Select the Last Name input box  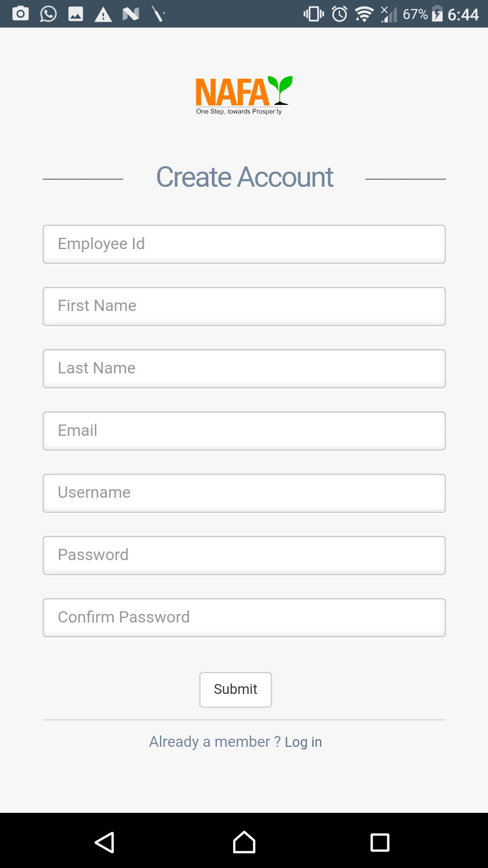click(244, 368)
